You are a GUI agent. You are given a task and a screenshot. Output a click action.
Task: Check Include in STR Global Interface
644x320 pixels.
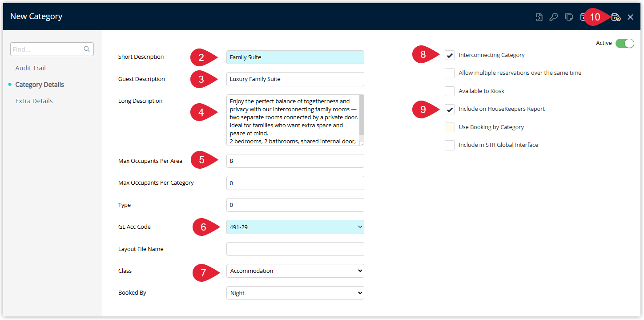click(x=450, y=145)
